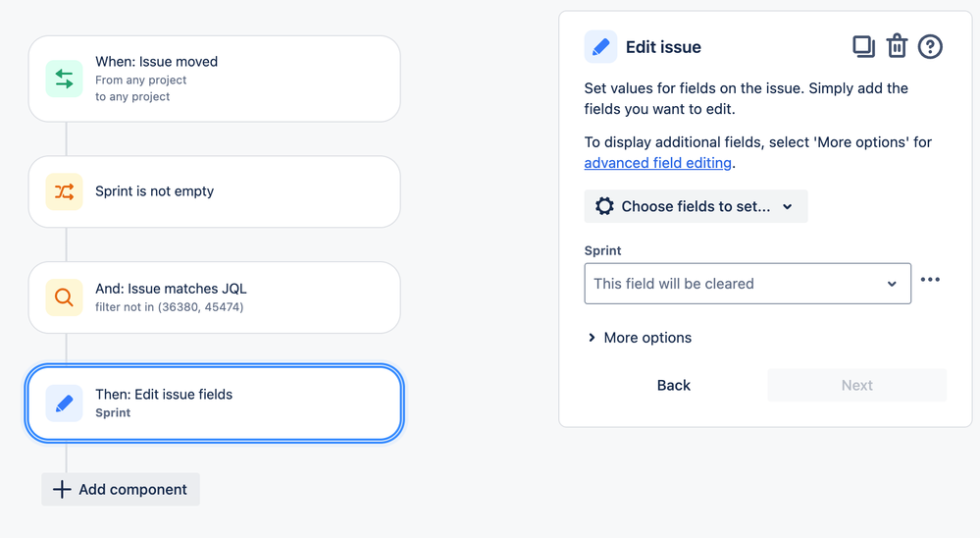Open Choose fields to set dropdown
This screenshot has width=980, height=538.
pyautogui.click(x=696, y=206)
